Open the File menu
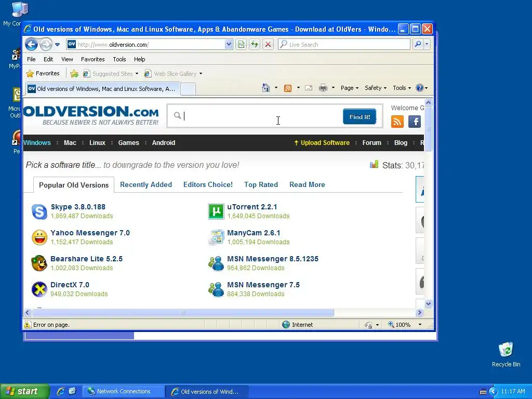 click(x=31, y=59)
